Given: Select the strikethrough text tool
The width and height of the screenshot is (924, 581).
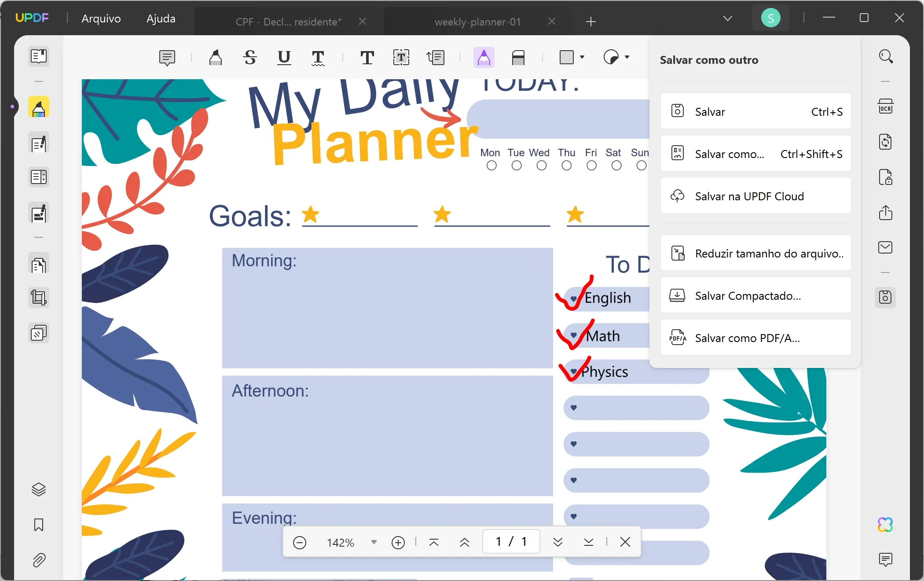Looking at the screenshot, I should (249, 57).
